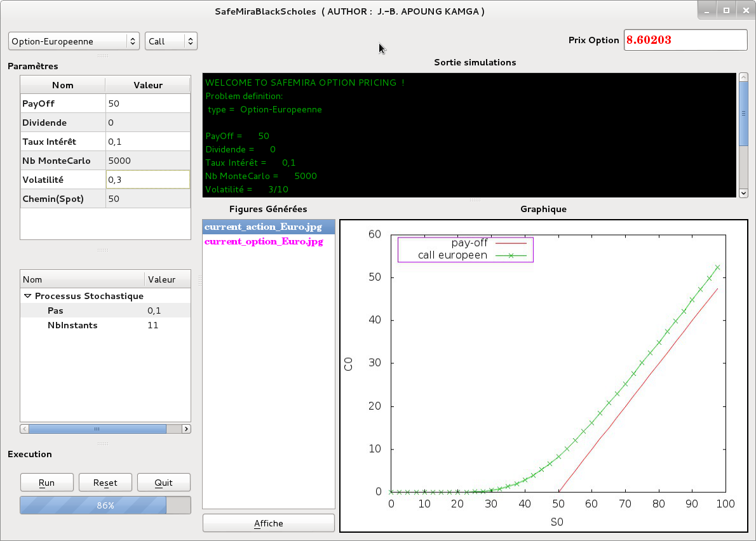The image size is (756, 541).
Task: Select the Taux Intérêt value cell
Action: [147, 142]
